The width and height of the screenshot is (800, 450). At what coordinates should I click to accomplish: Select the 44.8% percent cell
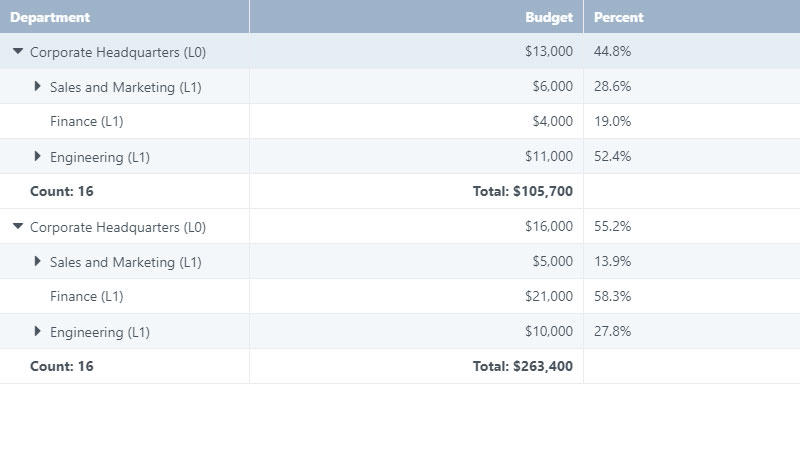click(612, 52)
